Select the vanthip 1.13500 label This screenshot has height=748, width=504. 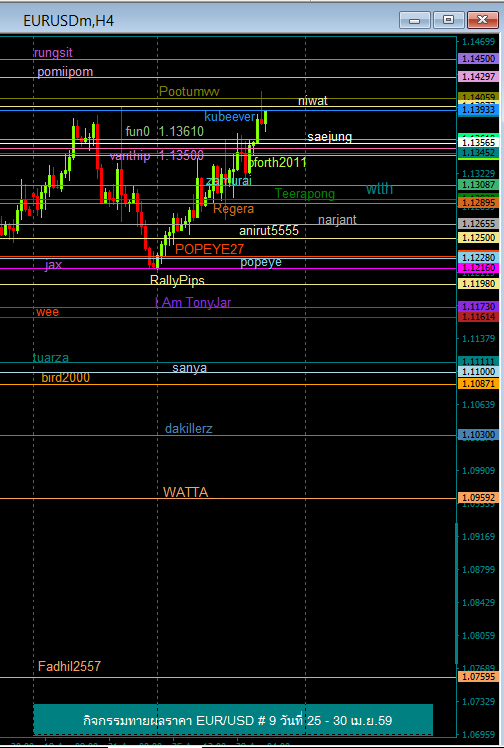(x=156, y=156)
